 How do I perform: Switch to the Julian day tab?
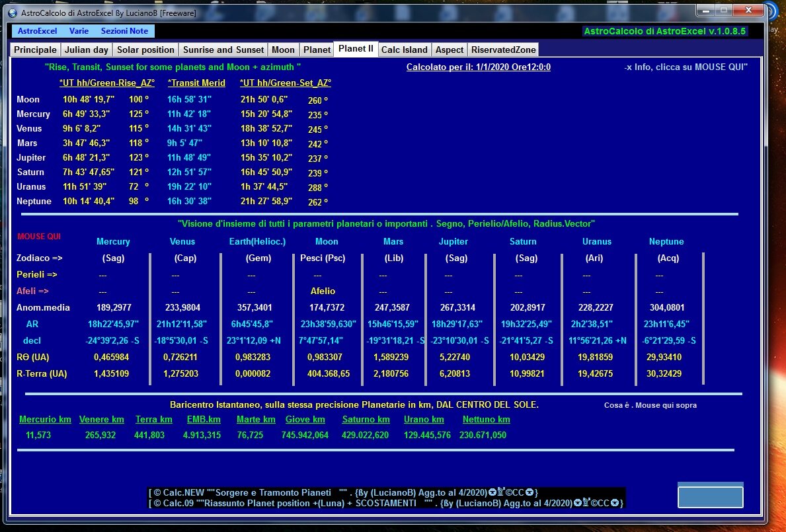(86, 50)
